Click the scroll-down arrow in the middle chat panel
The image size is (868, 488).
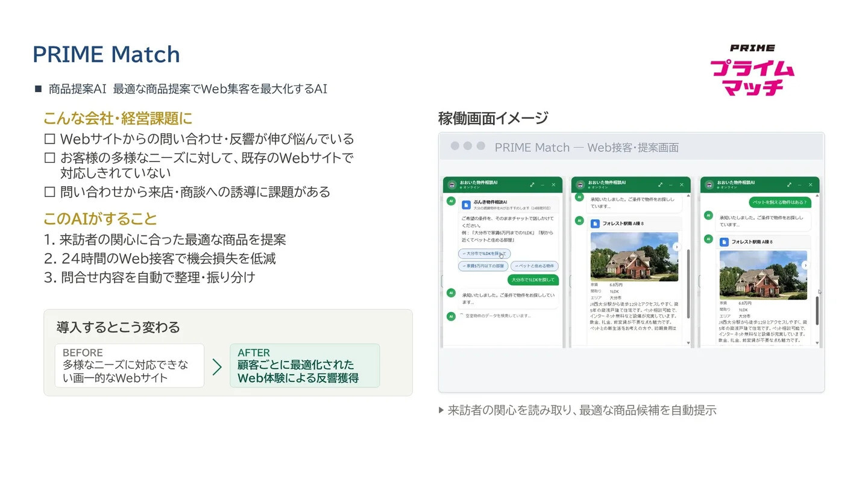689,343
